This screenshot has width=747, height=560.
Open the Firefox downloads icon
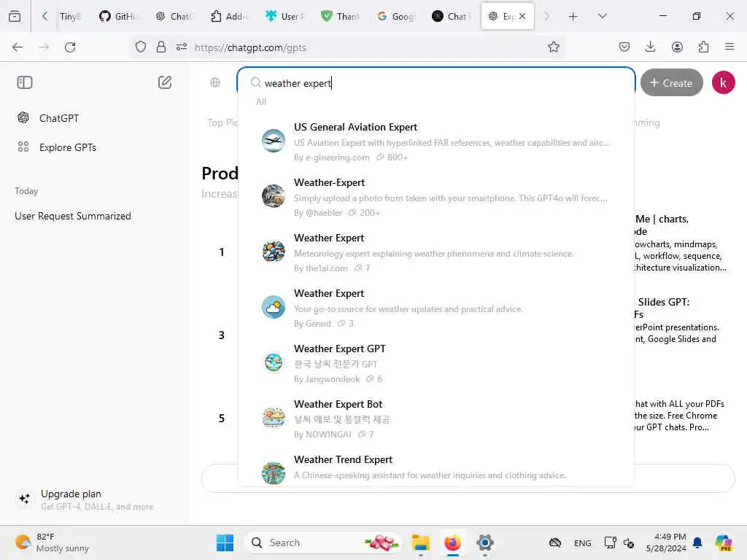tap(650, 47)
